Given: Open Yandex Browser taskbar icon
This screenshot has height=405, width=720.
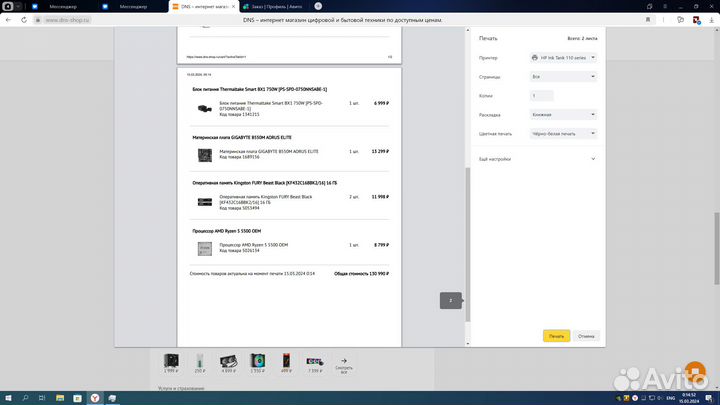Looking at the screenshot, I should [95, 398].
